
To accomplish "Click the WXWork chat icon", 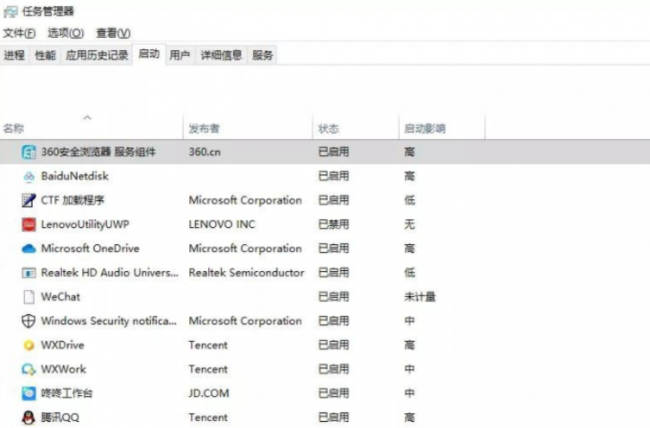I will 29,369.
